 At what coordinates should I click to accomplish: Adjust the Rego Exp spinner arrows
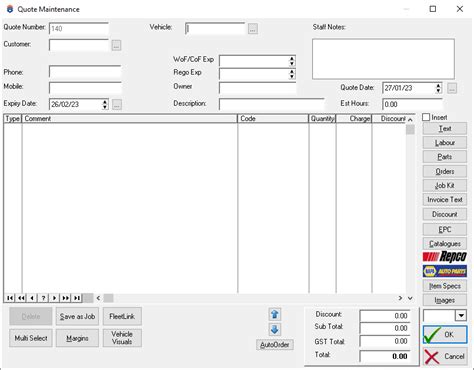pos(292,74)
